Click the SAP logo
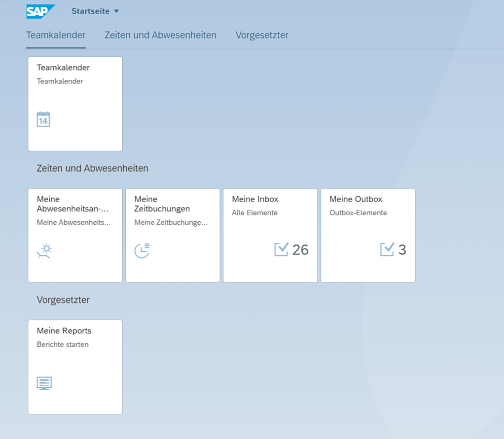The image size is (504, 439). [40, 11]
